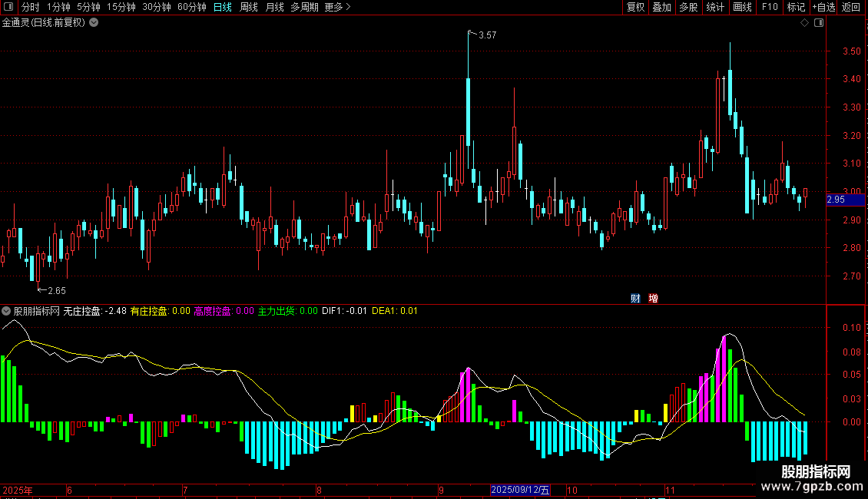
Task: Click the 2025/09/12 date marker on timeline
Action: click(521, 490)
